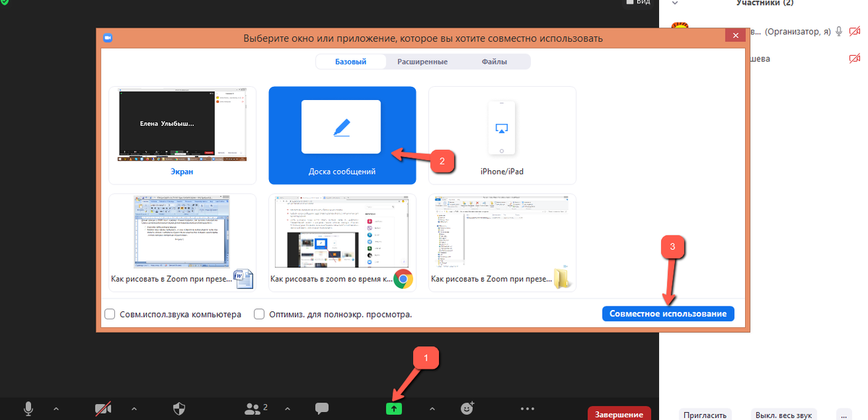Click the red Завершение button
Image resolution: width=868 pixels, height=420 pixels.
tap(619, 414)
